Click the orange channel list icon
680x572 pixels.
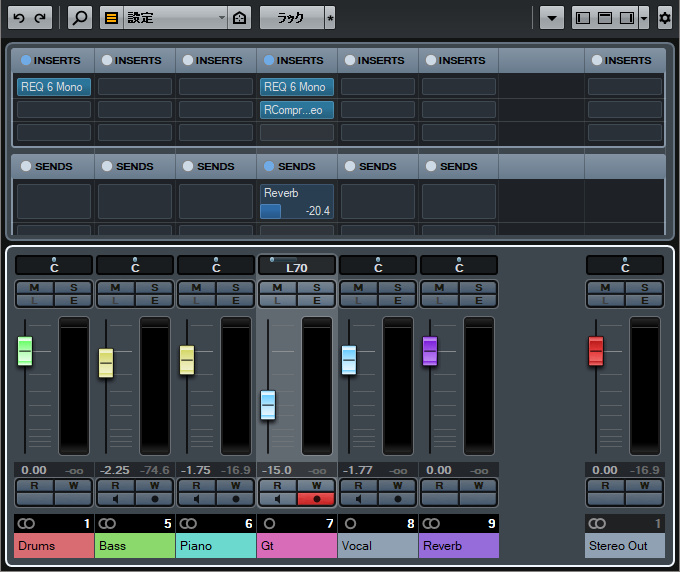pos(112,18)
